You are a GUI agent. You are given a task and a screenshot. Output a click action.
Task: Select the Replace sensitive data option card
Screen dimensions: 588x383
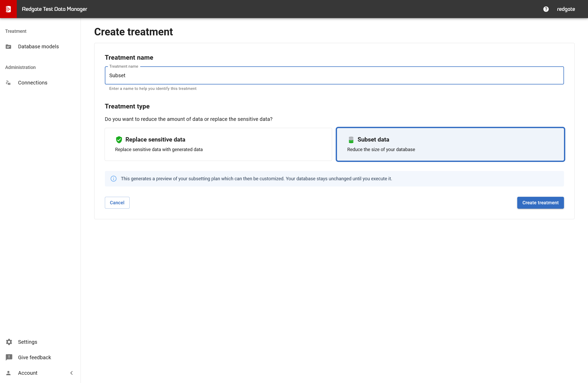(218, 144)
